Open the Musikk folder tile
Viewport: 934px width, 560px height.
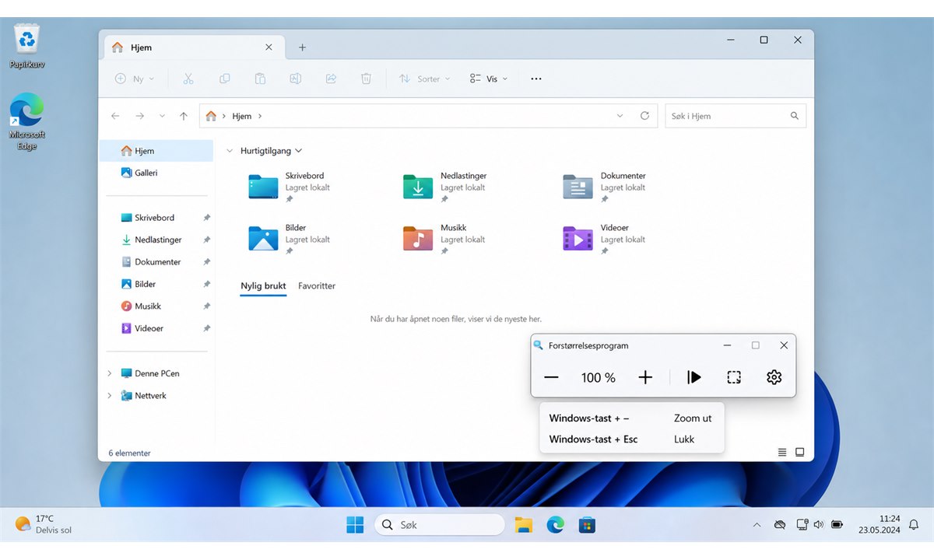(445, 239)
